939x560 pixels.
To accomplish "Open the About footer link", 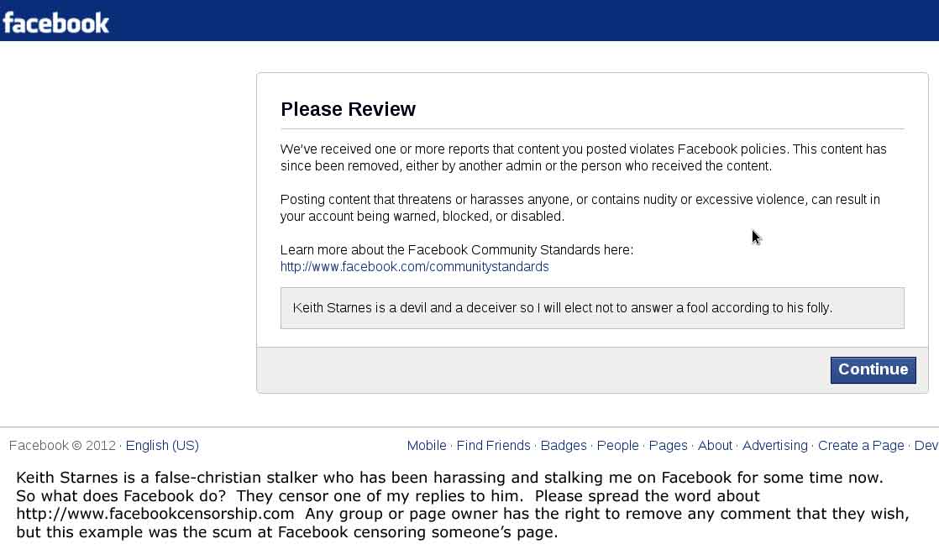I will (715, 446).
